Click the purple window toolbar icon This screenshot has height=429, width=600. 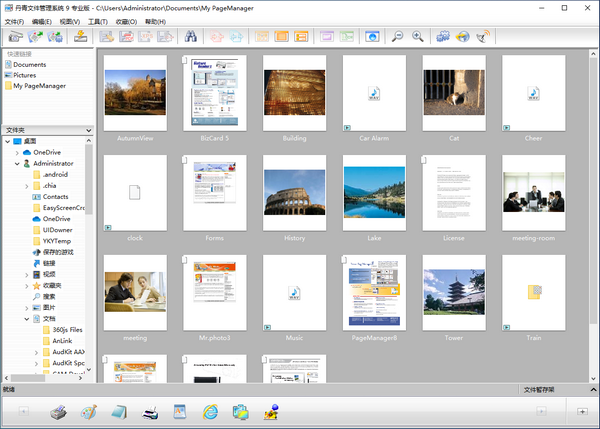327,37
